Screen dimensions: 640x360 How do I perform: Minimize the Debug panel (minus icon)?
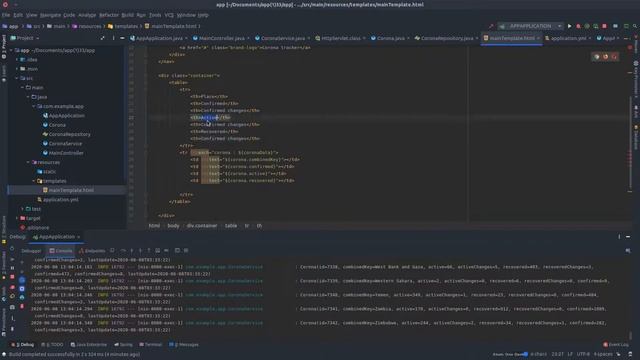click(628, 237)
